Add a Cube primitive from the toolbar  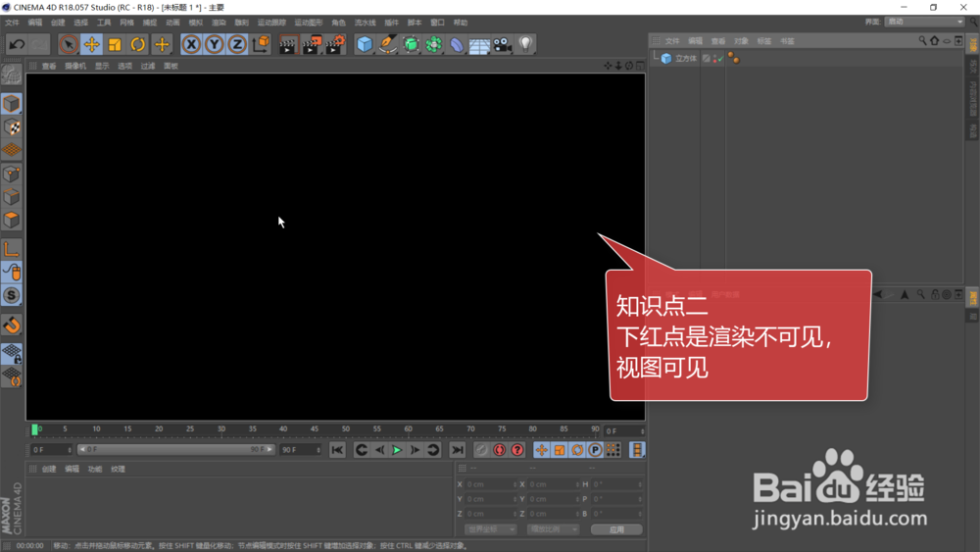point(365,44)
